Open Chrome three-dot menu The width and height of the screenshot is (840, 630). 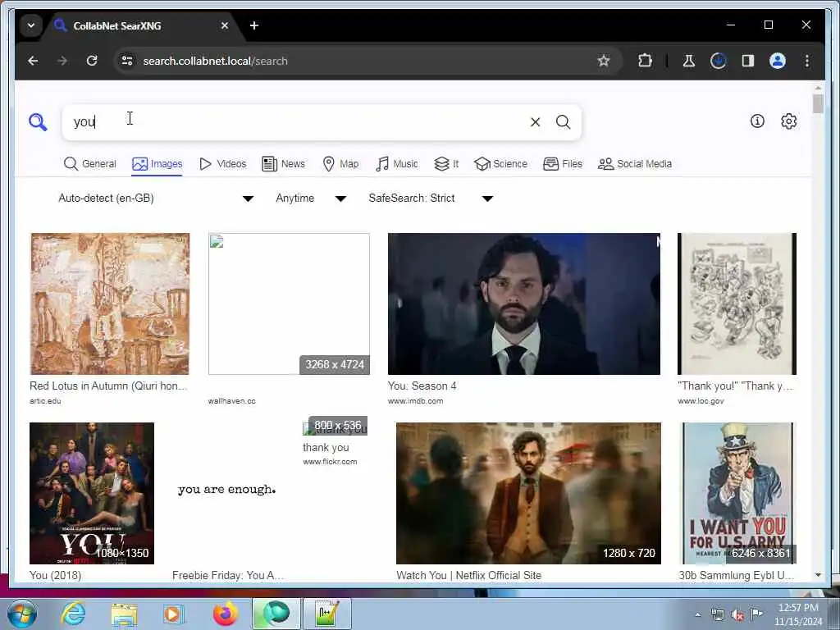807,61
